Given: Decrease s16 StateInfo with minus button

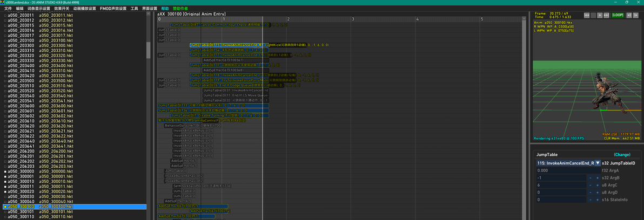Looking at the screenshot, I should click(x=591, y=200).
